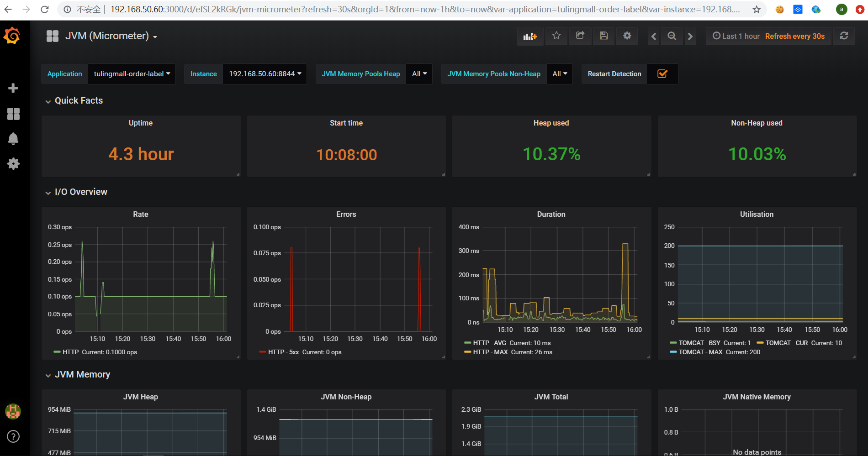Open Instance dropdown 192.168.50.60:8844

[x=265, y=74]
